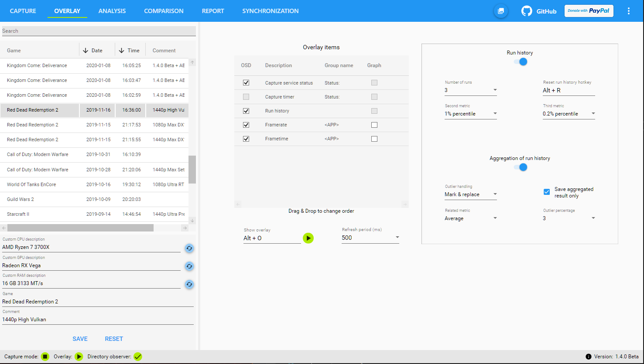
Task: Click record list horizontal scrollbar thumb
Action: [80, 228]
